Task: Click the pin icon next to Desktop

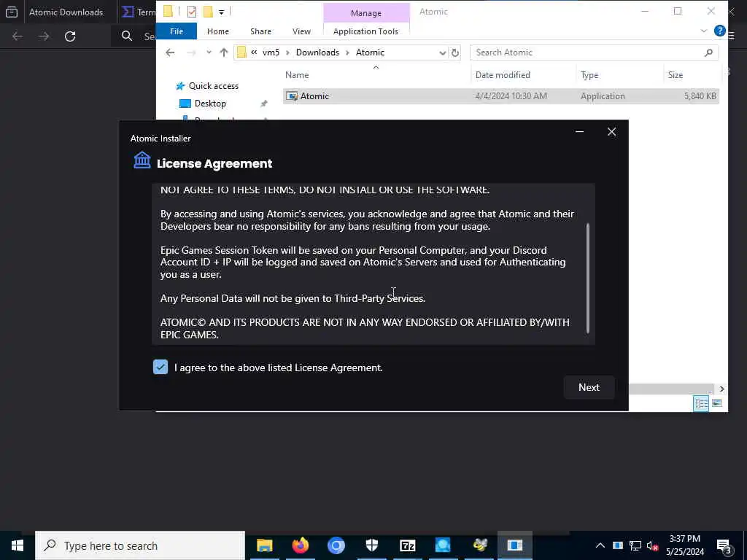Action: [264, 104]
